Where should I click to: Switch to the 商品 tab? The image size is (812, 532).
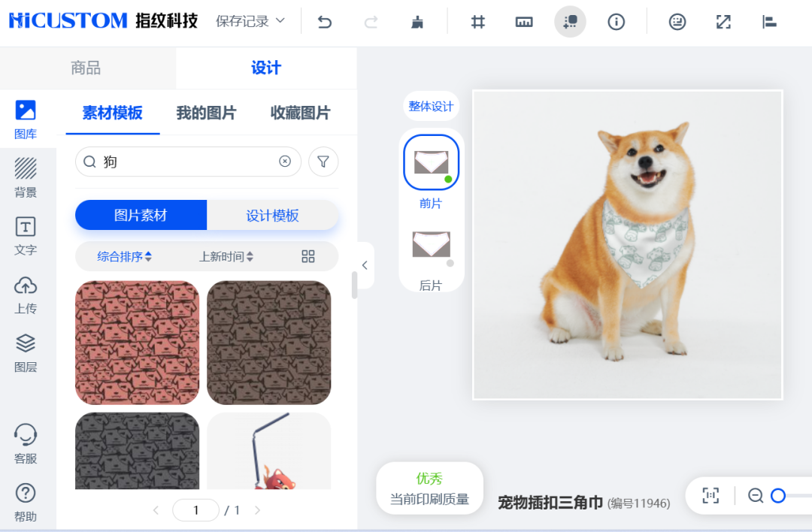coord(86,67)
